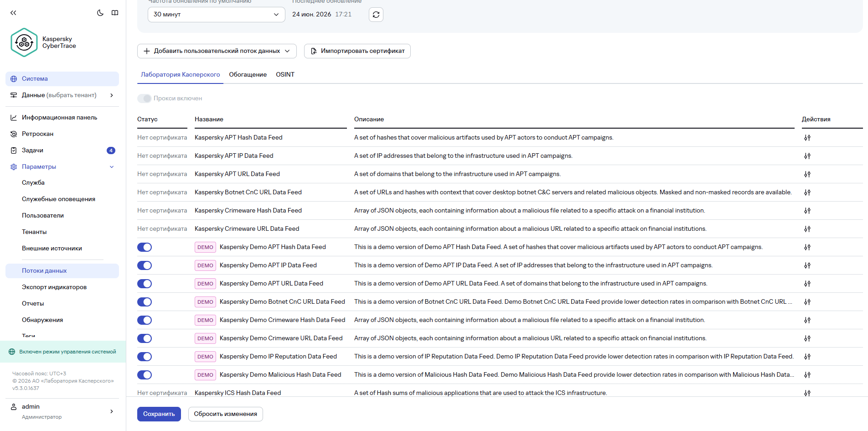Click Сбросить изменения button
The height and width of the screenshot is (431, 868).
click(226, 414)
